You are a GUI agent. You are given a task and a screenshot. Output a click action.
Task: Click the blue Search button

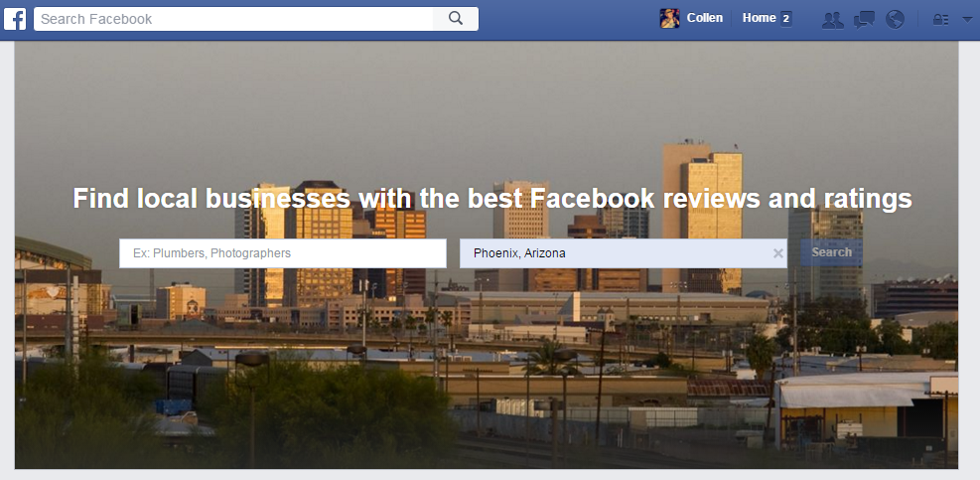pyautogui.click(x=831, y=252)
